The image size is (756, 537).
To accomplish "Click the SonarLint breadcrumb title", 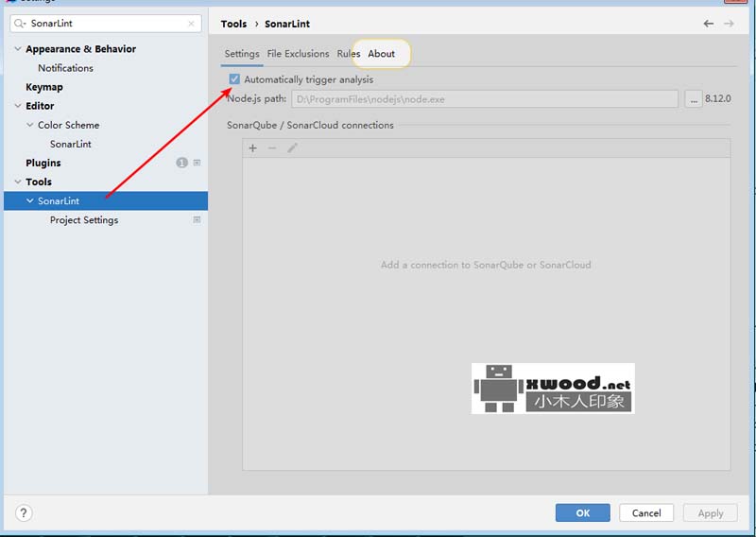I will point(287,24).
